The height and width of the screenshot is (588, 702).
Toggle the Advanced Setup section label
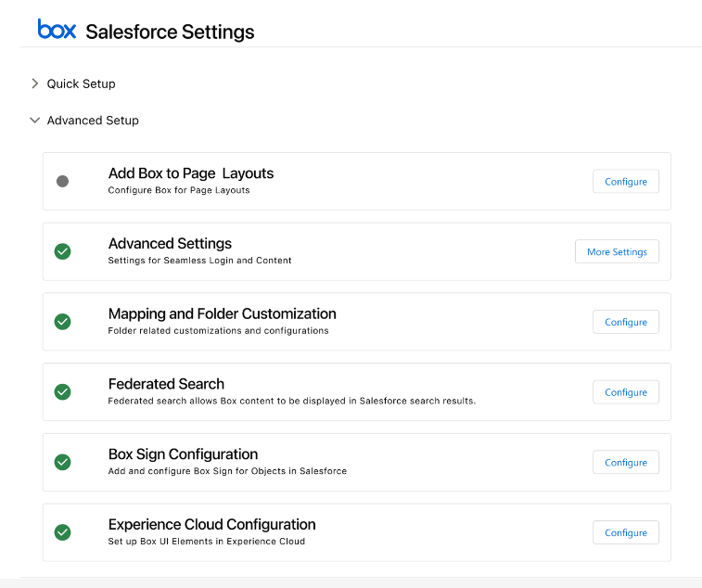pyautogui.click(x=93, y=121)
